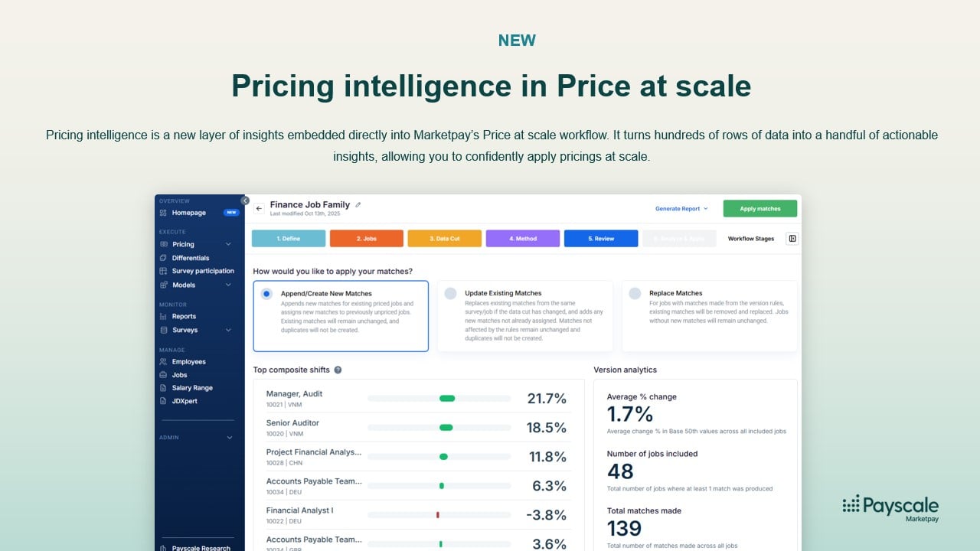Open the help icon beside Top composite shifts
Image resolution: width=980 pixels, height=551 pixels.
point(338,370)
